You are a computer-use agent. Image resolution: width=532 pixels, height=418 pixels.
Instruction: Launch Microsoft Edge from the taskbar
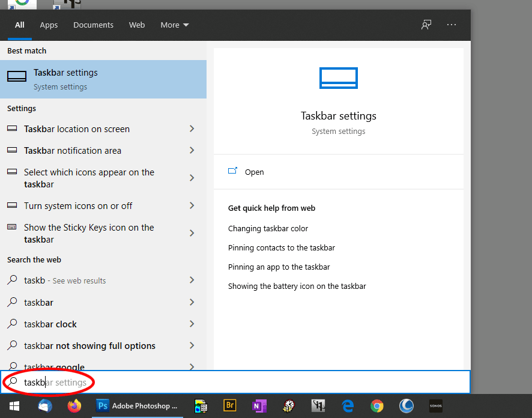pos(348,407)
